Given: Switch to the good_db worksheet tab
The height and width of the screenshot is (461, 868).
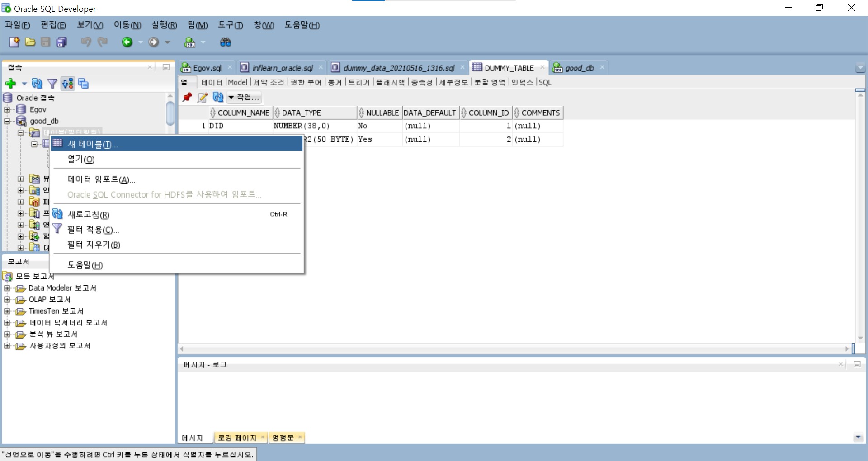Looking at the screenshot, I should click(x=579, y=68).
